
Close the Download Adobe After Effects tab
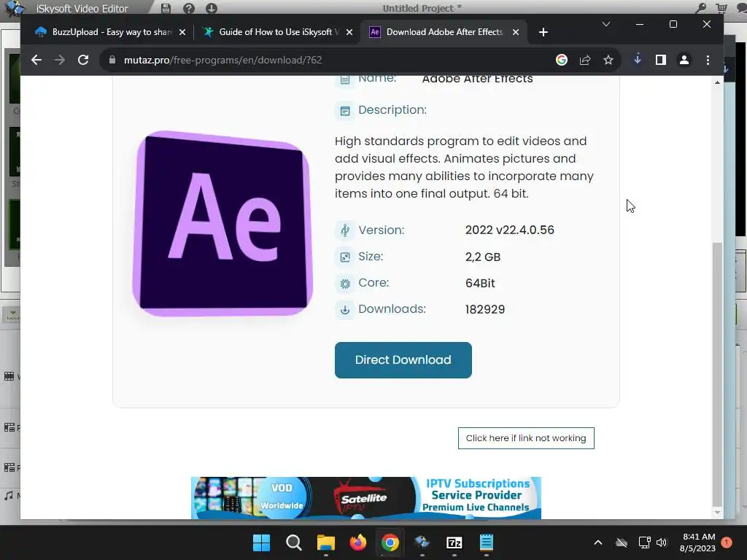(516, 32)
